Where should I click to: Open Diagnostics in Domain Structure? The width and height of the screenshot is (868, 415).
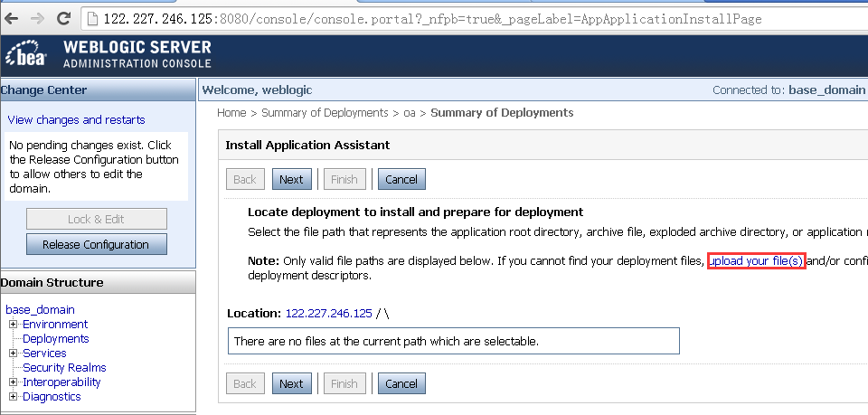[x=52, y=396]
